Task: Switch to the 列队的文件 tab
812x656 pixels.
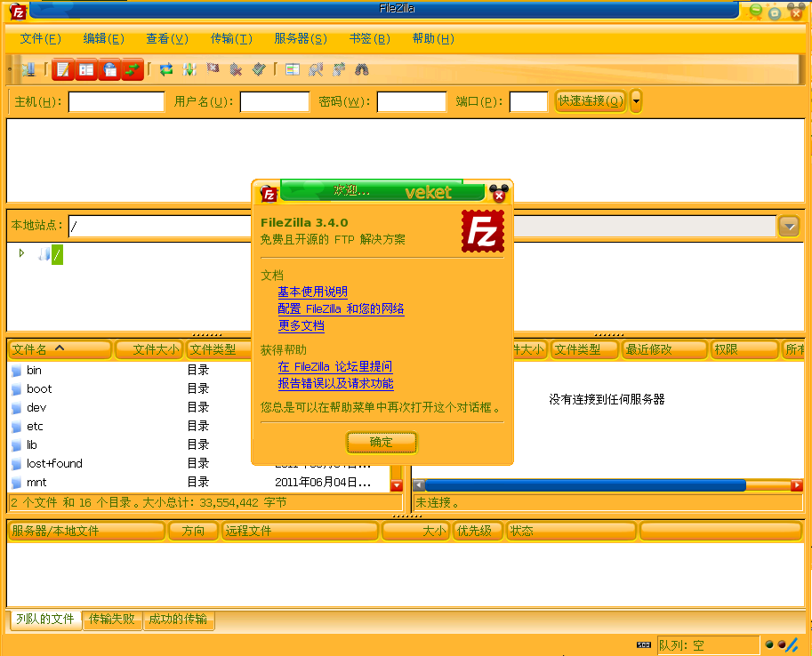Action: tap(45, 620)
